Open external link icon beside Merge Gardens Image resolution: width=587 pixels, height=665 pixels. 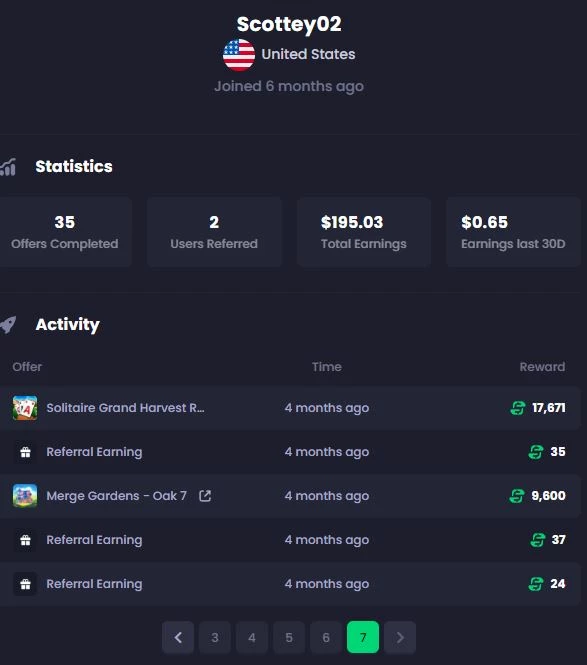[205, 496]
